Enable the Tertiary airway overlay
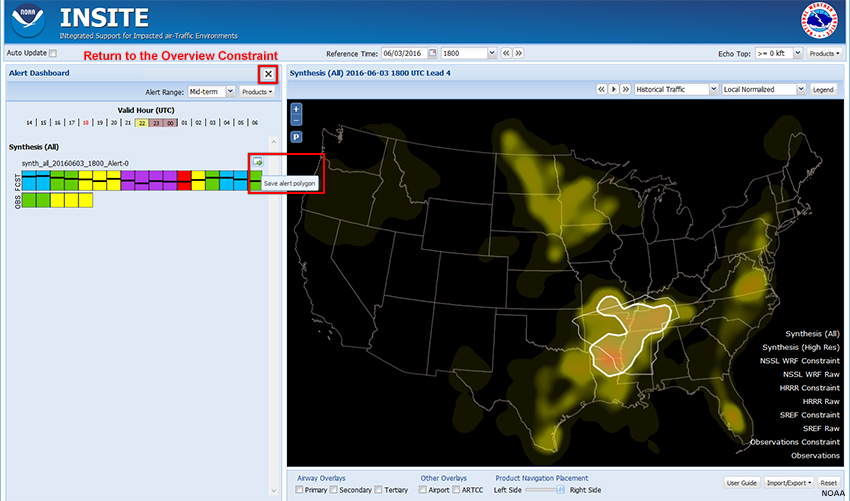This screenshot has width=850, height=501. (378, 490)
